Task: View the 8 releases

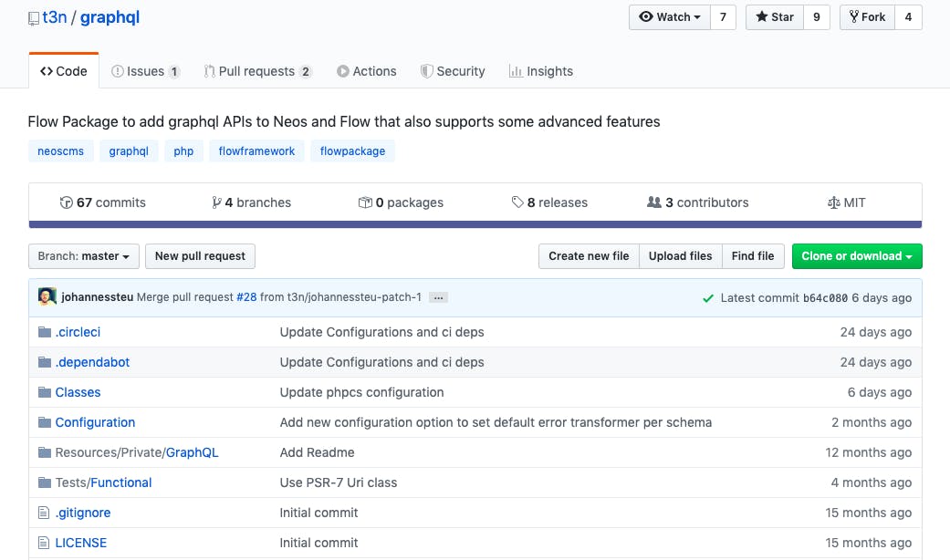Action: [x=549, y=202]
